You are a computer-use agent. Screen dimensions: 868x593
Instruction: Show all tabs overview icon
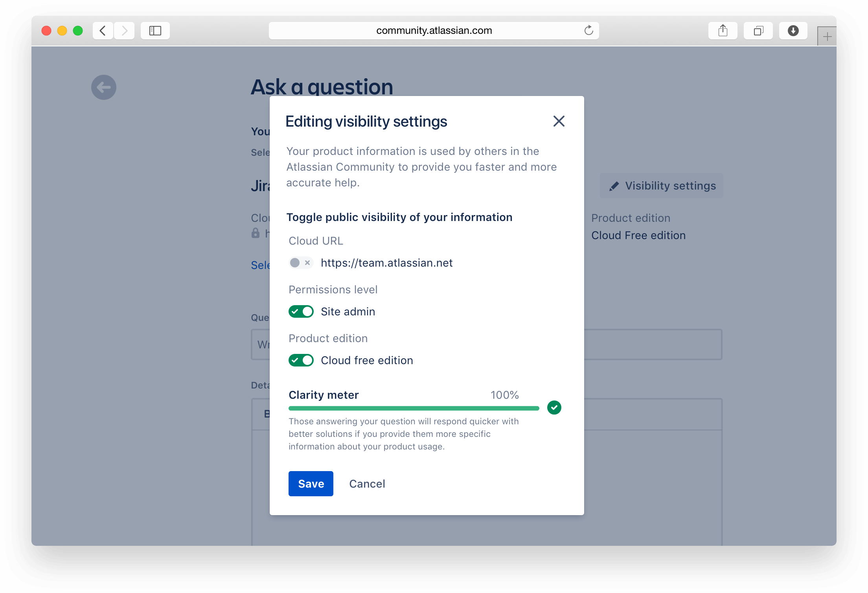(758, 31)
